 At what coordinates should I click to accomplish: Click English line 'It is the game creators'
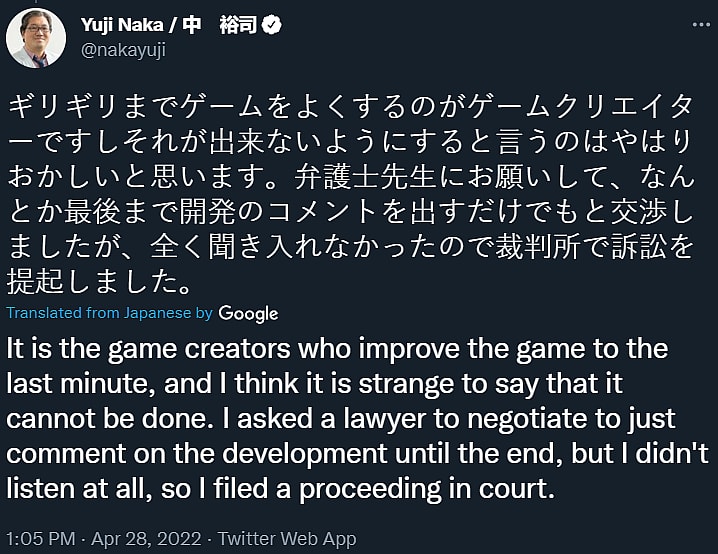click(x=338, y=350)
